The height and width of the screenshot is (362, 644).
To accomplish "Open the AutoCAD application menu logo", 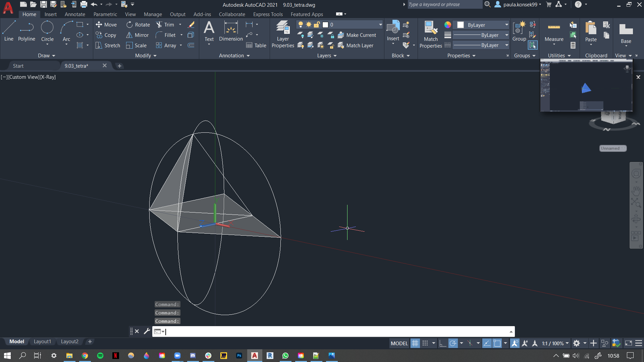I will point(8,7).
